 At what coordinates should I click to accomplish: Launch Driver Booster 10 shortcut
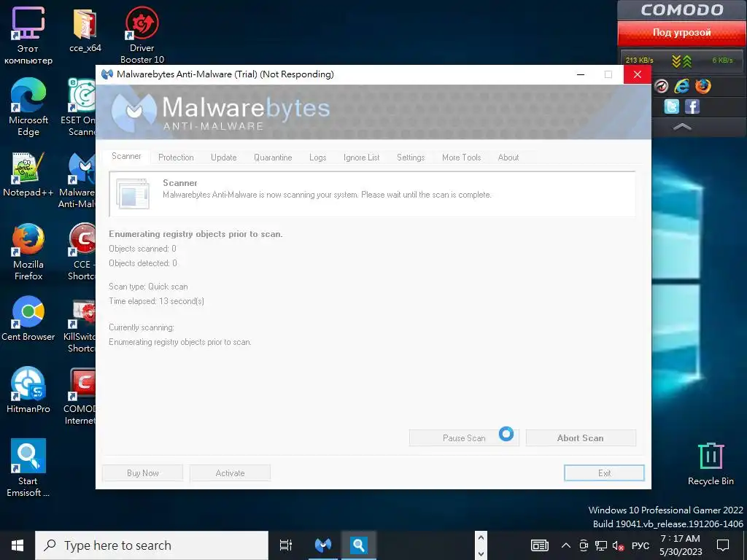142,35
